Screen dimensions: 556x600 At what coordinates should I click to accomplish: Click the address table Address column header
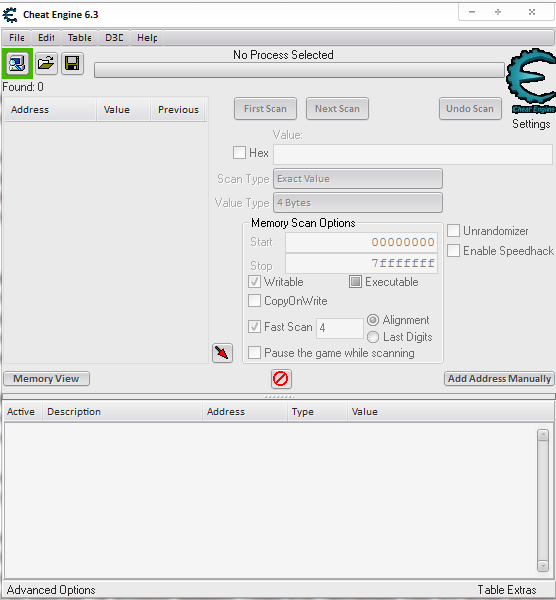(x=245, y=412)
